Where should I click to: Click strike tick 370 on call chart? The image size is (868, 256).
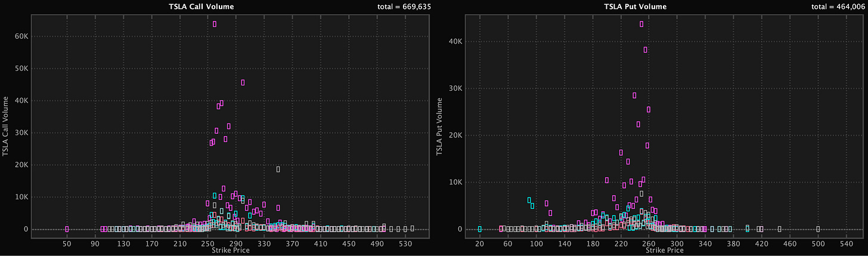[x=293, y=244]
